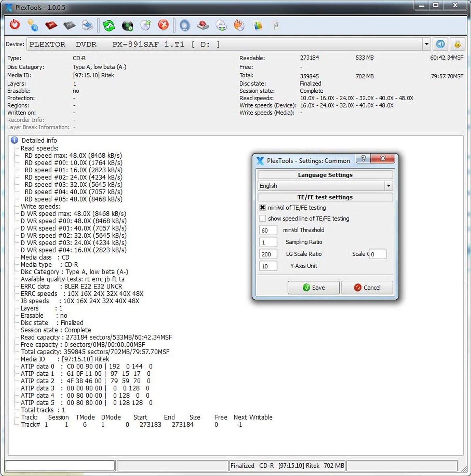Viewport: 471px width, 476px height.
Task: Eject the disc using the drive toolbar icon
Action: [x=203, y=25]
